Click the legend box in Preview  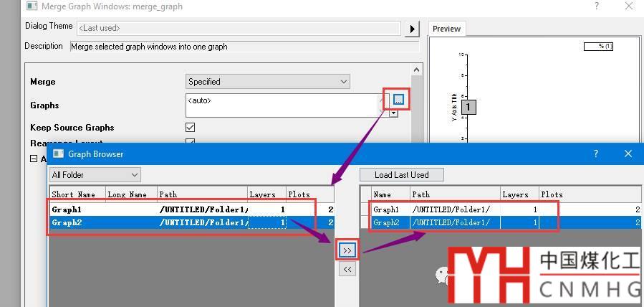(598, 47)
